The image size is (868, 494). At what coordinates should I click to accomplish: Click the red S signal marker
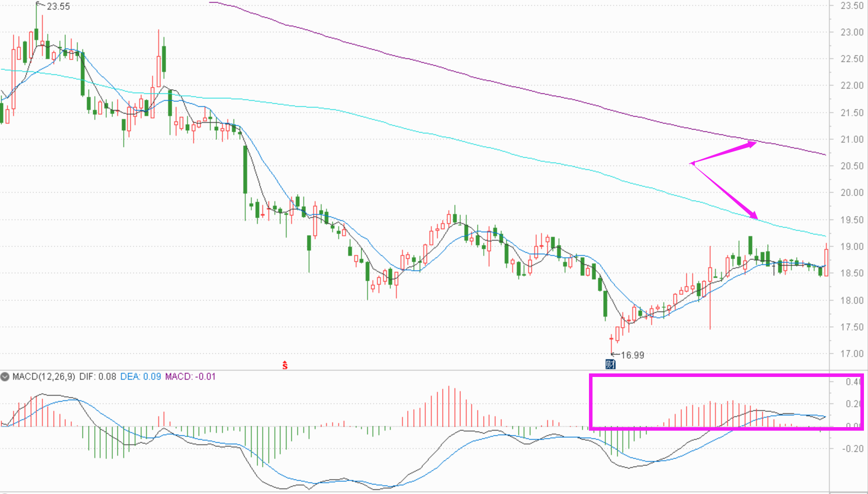click(x=285, y=365)
